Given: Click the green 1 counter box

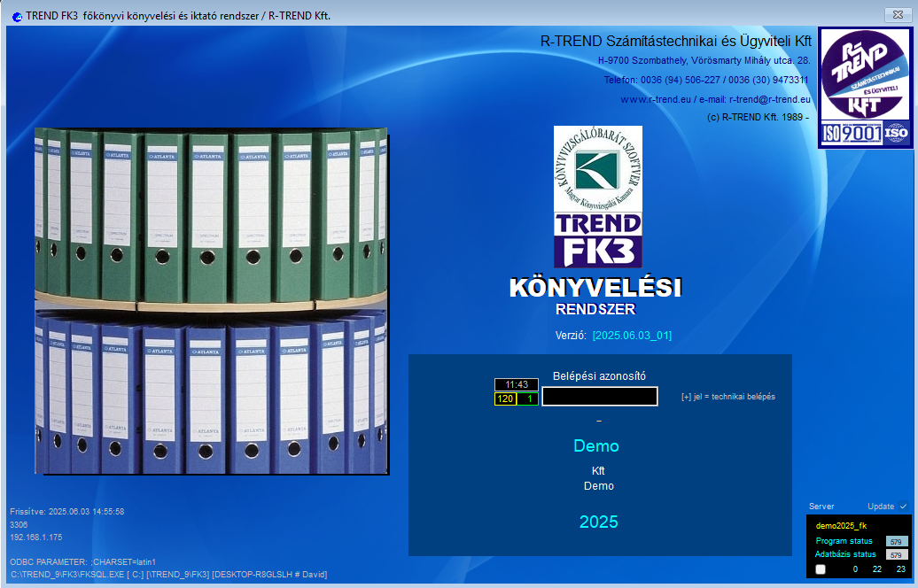Looking at the screenshot, I should coord(527,399).
